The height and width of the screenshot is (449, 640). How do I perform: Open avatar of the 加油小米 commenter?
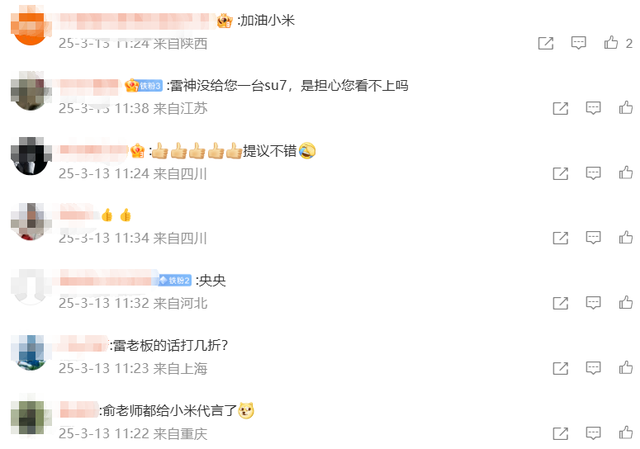pos(30,25)
